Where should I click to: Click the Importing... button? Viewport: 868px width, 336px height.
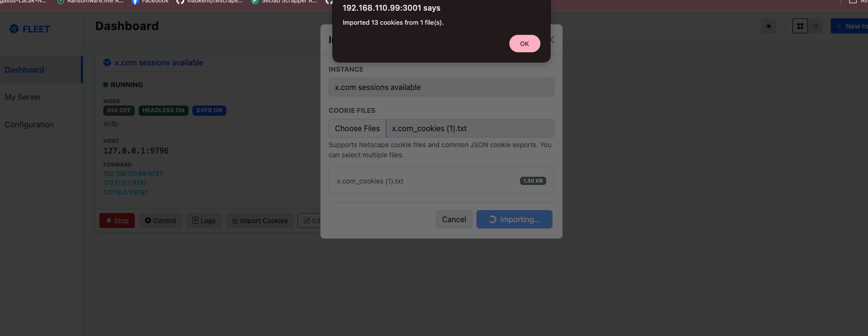514,219
